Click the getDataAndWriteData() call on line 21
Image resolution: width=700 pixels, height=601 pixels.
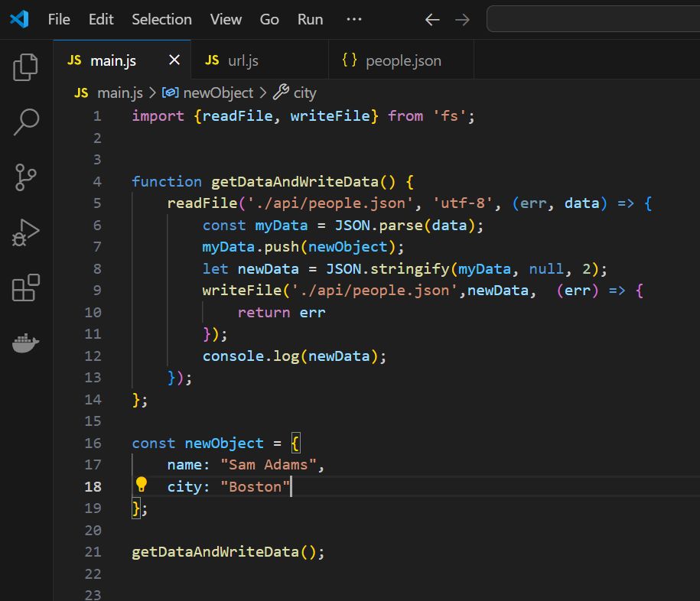click(229, 552)
